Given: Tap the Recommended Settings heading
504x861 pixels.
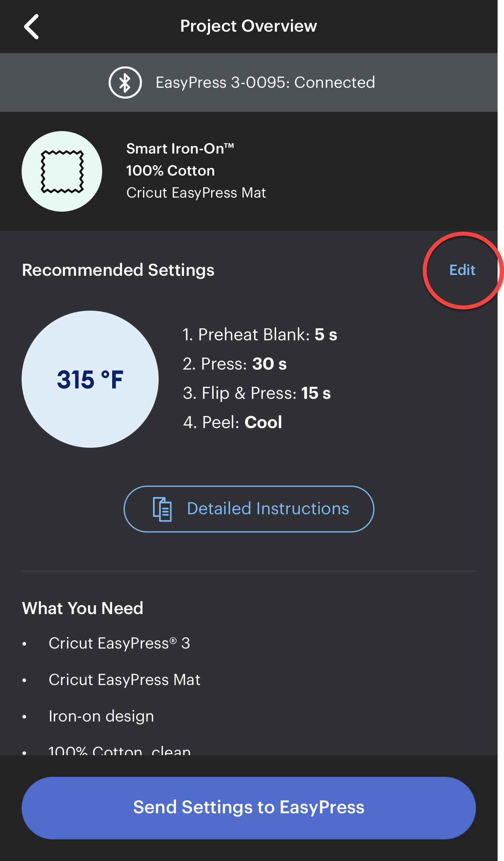Looking at the screenshot, I should point(118,270).
